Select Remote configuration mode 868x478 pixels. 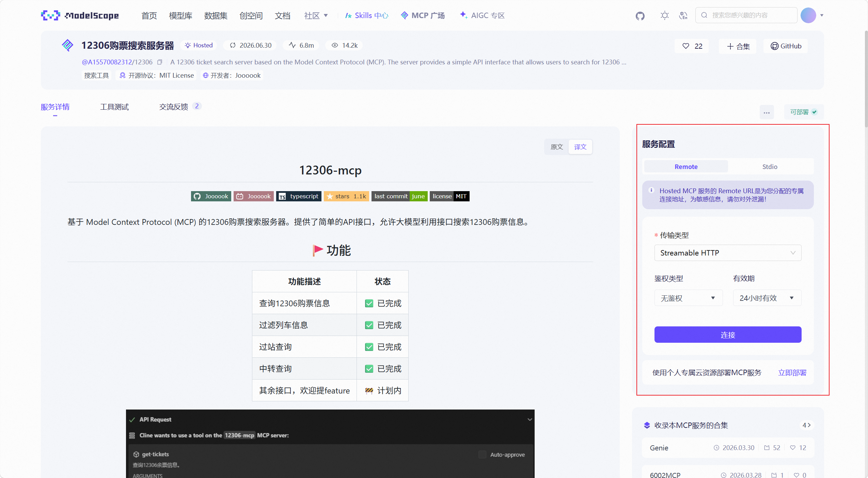[686, 167]
